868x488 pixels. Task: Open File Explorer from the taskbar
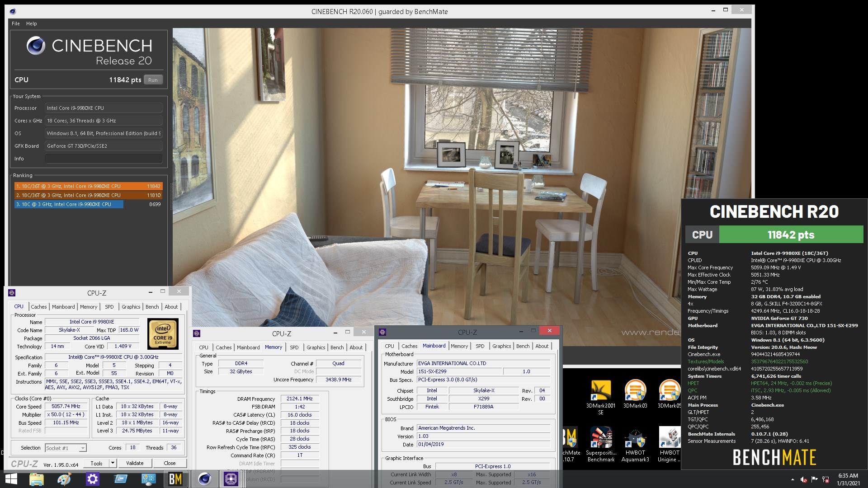pyautogui.click(x=36, y=479)
